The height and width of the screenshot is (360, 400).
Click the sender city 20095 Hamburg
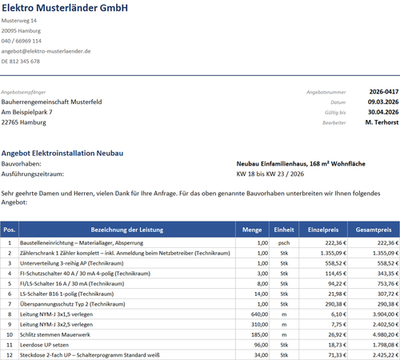tap(21, 31)
